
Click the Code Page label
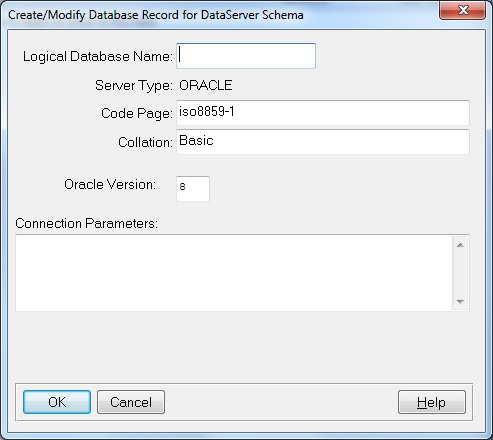pyautogui.click(x=137, y=114)
